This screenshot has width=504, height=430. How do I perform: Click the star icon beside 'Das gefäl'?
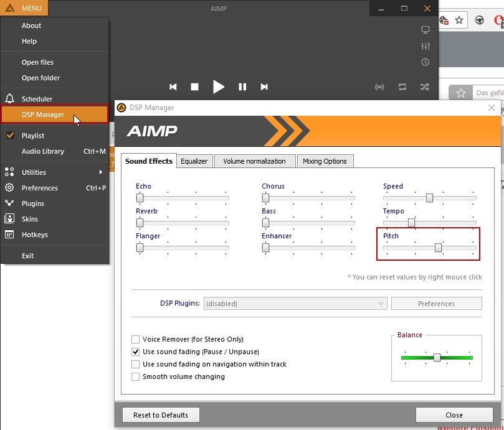point(460,93)
